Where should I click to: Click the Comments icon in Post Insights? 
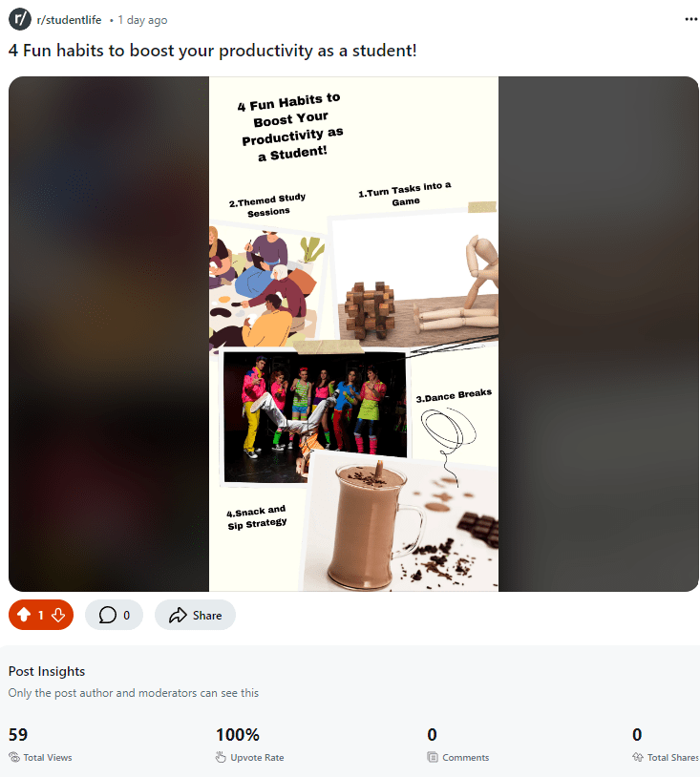[x=433, y=758]
